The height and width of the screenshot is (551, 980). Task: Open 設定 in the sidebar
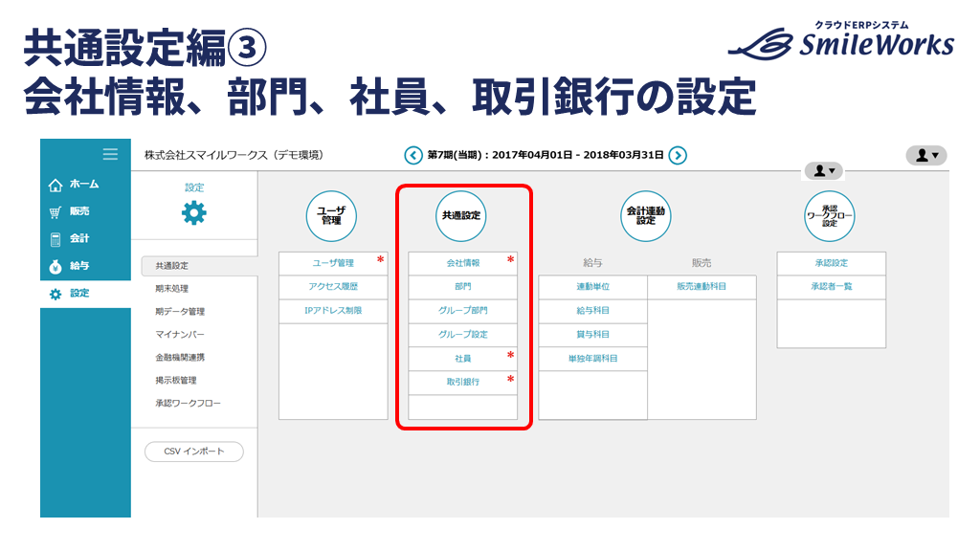point(79,293)
